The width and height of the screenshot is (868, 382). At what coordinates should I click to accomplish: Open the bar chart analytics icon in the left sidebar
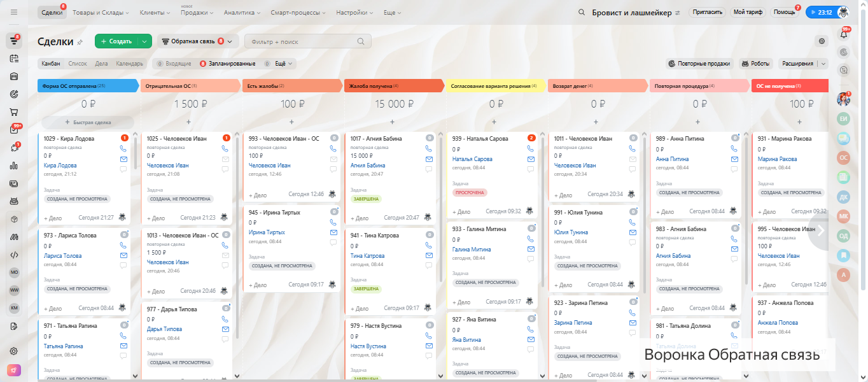(x=14, y=166)
